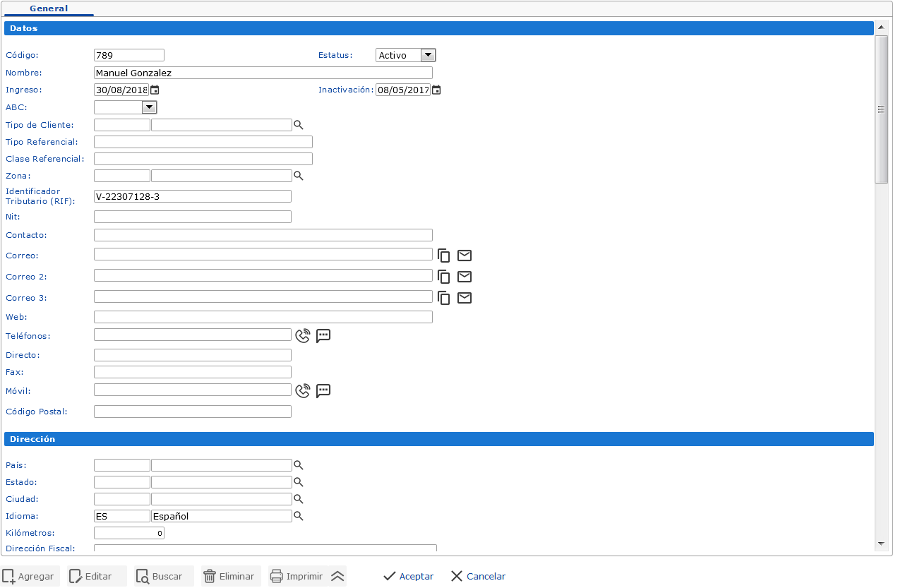The width and height of the screenshot is (898, 588).
Task: Click the Zona code input field
Action: click(122, 176)
